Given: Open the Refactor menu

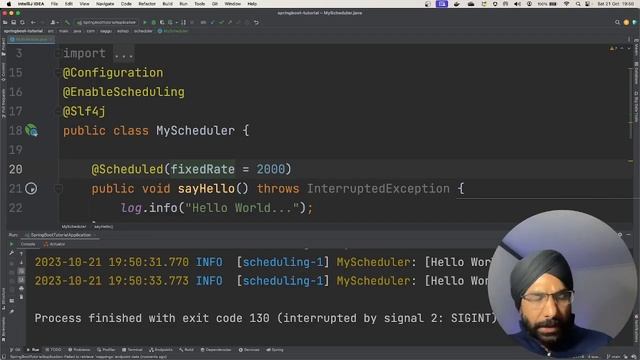Looking at the screenshot, I should [147, 4].
